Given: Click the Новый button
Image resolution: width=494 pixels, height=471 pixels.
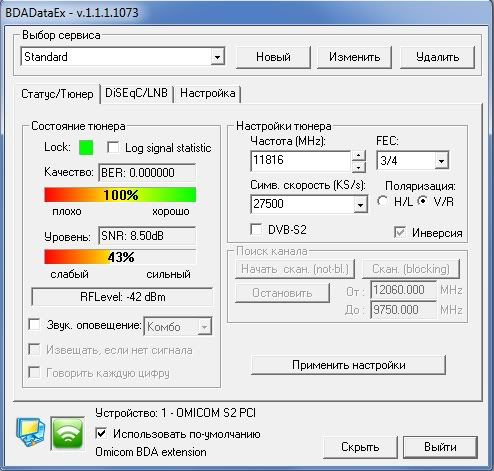Looking at the screenshot, I should tap(273, 57).
